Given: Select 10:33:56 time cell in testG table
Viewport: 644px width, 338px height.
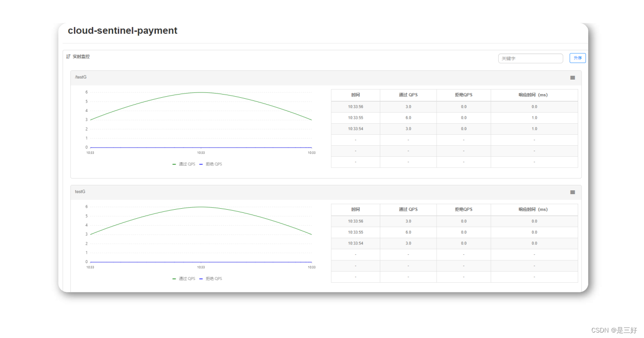Looking at the screenshot, I should [x=356, y=222].
